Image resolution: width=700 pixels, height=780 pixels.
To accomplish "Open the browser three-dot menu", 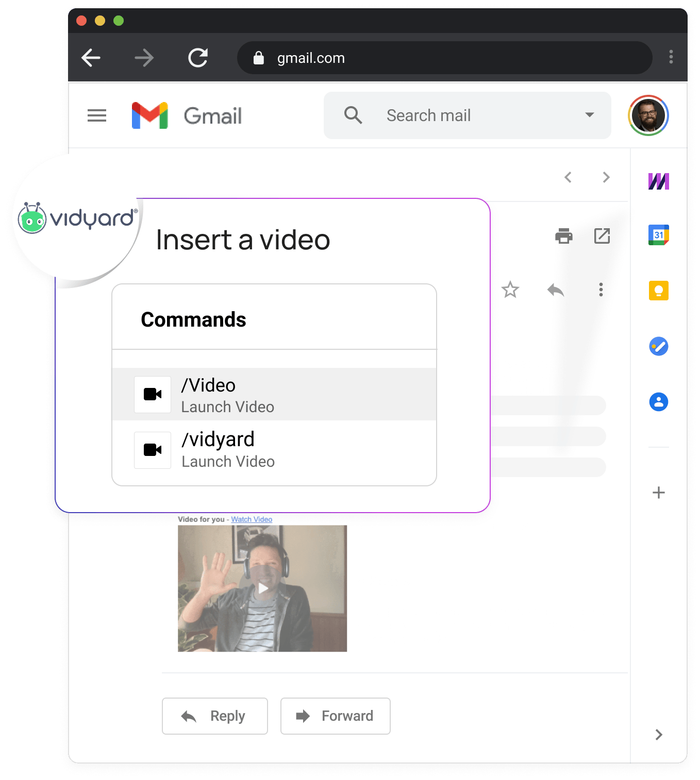I will tap(671, 57).
